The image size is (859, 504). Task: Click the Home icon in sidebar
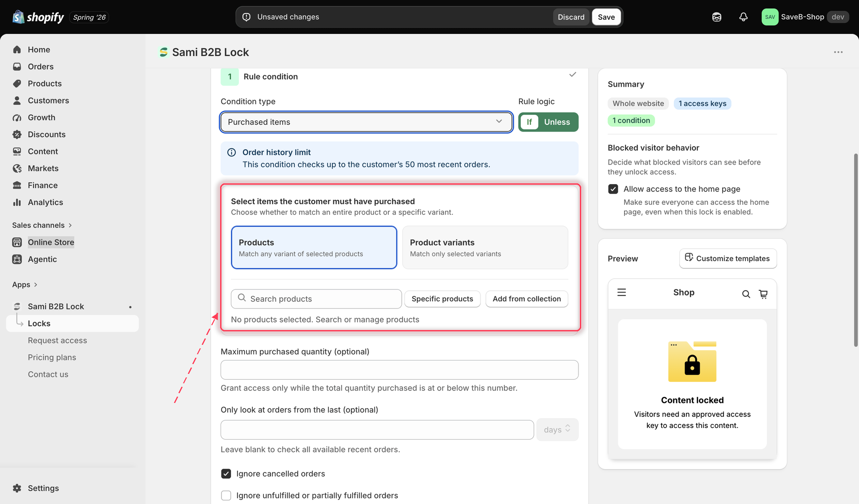17,50
